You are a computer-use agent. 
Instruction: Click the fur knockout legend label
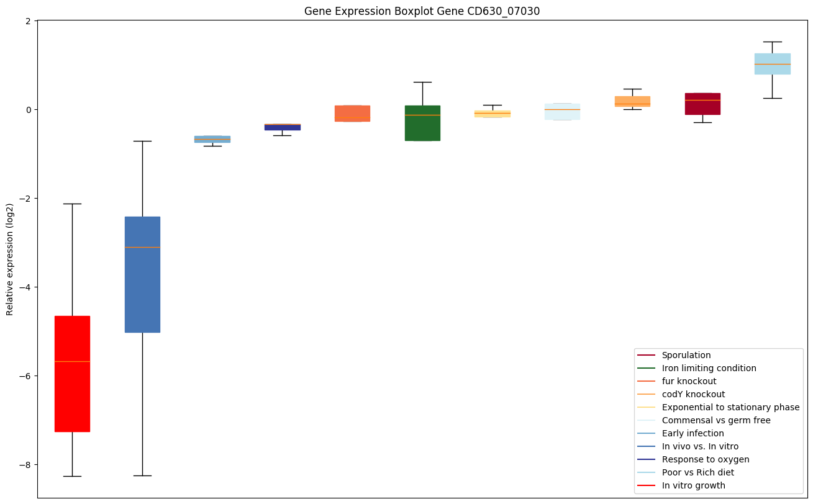[689, 381]
